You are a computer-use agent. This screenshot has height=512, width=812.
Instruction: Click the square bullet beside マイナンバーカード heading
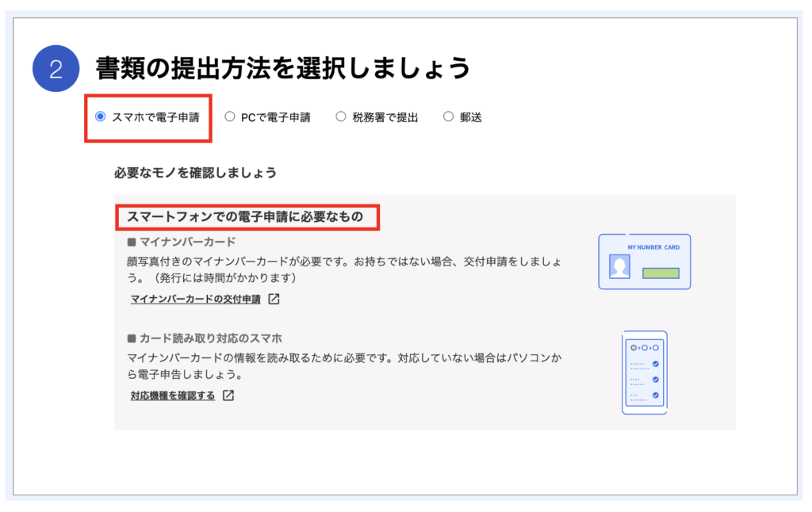tap(132, 242)
